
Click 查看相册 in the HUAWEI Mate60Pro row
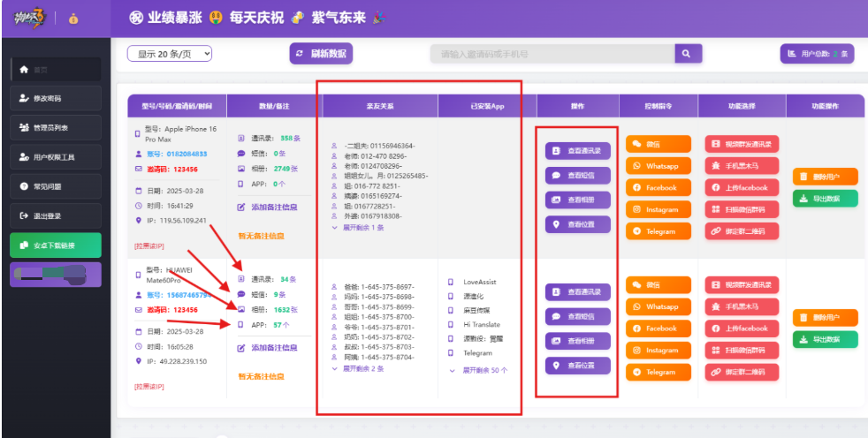[578, 341]
